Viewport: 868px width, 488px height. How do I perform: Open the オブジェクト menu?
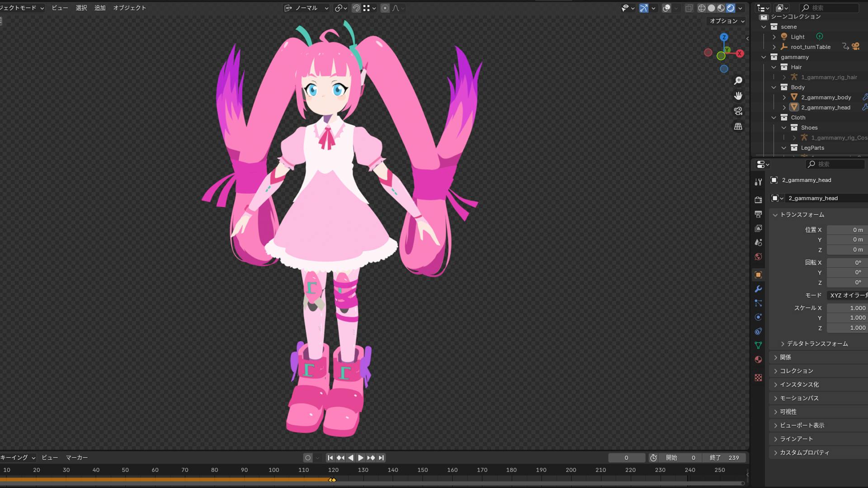129,8
